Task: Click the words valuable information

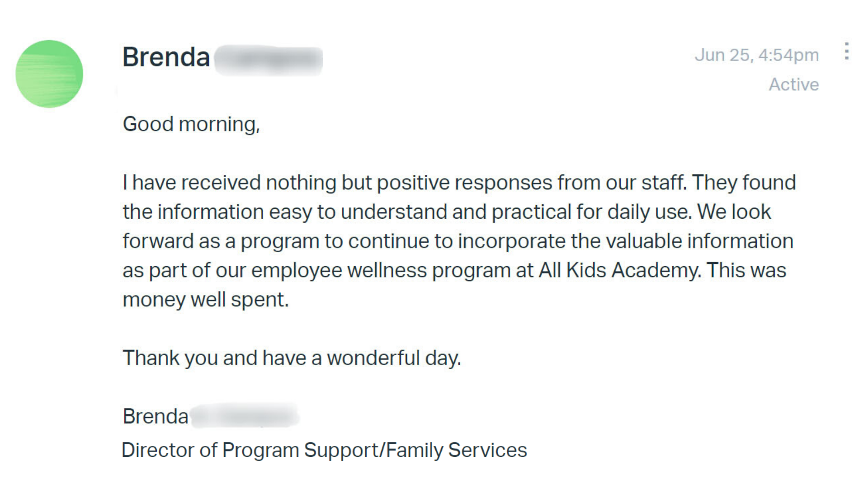Action: click(x=699, y=241)
